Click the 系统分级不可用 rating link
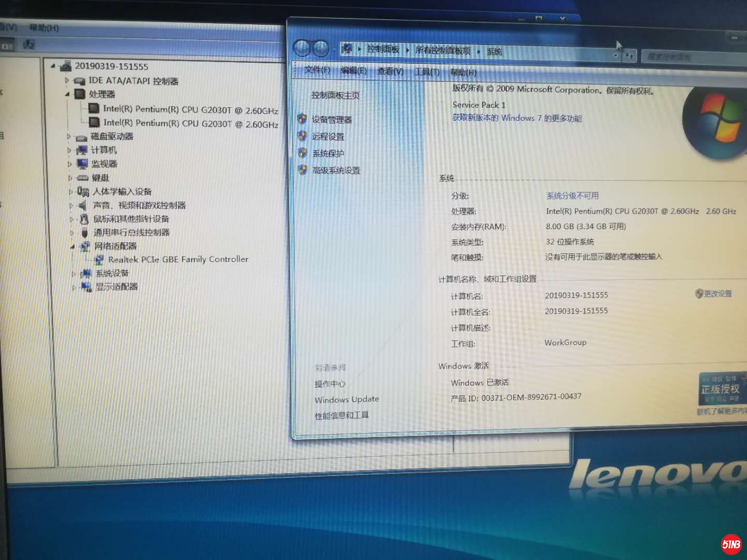This screenshot has width=747, height=560. (x=572, y=195)
